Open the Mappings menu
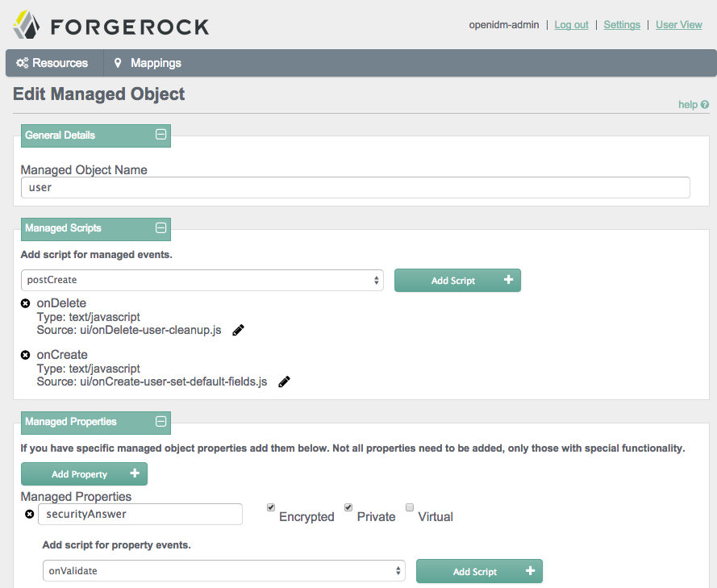Screen dimensions: 717x588 point(148,63)
